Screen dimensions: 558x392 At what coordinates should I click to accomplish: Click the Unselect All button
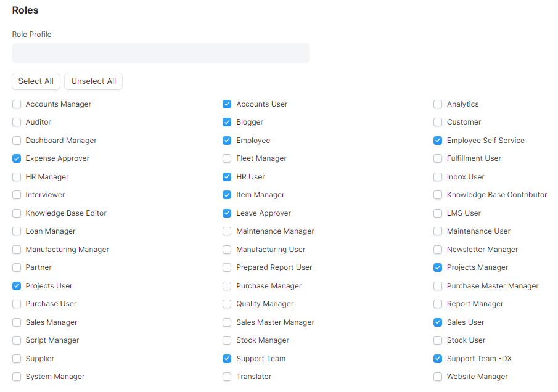click(x=93, y=81)
